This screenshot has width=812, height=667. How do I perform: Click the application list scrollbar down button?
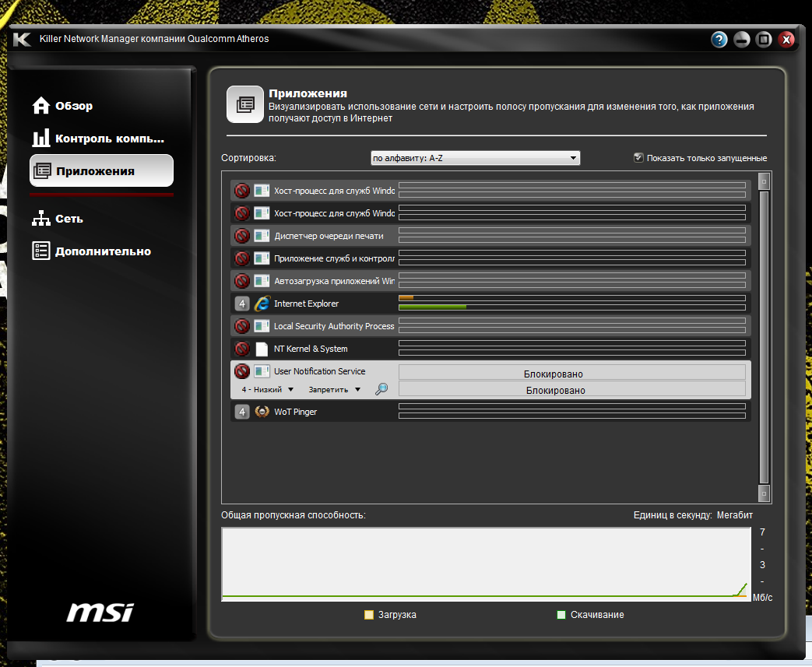point(764,493)
